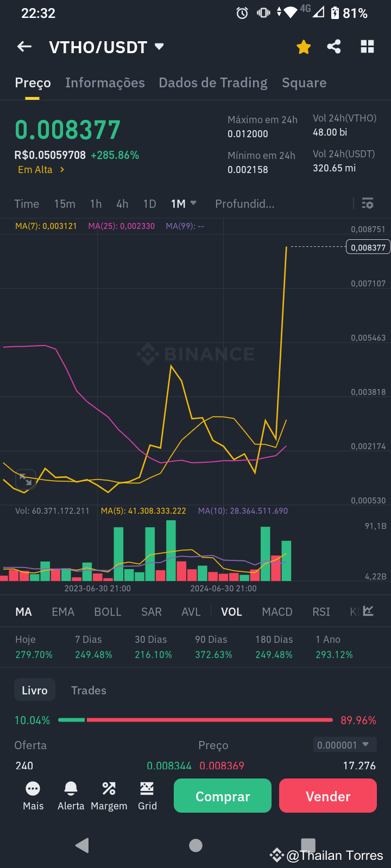391x868 pixels.
Task: Tap the buy/sell ratio bar
Action: 195,720
